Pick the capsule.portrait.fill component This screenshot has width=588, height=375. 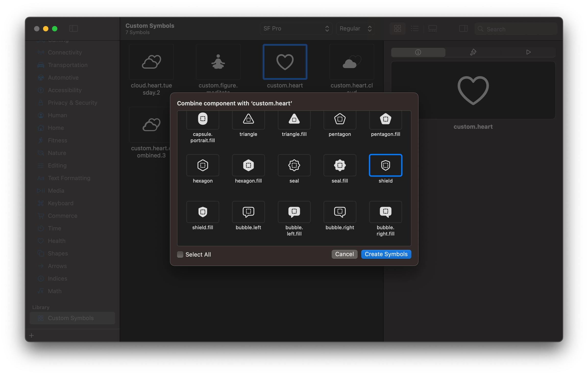tap(203, 120)
